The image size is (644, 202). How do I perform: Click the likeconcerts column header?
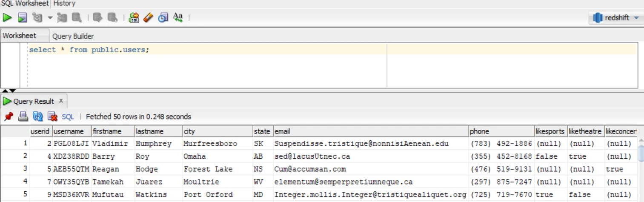tap(621, 131)
